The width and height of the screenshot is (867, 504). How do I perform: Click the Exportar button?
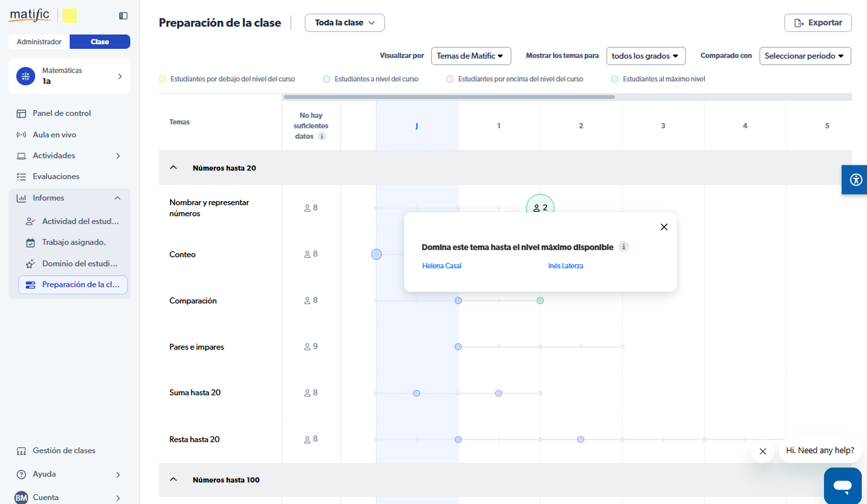(x=817, y=23)
